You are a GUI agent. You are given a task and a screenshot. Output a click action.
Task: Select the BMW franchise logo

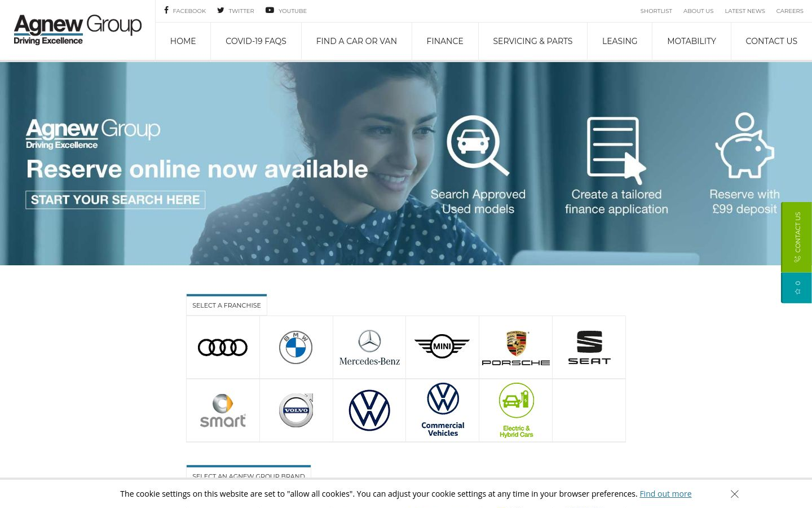296,347
